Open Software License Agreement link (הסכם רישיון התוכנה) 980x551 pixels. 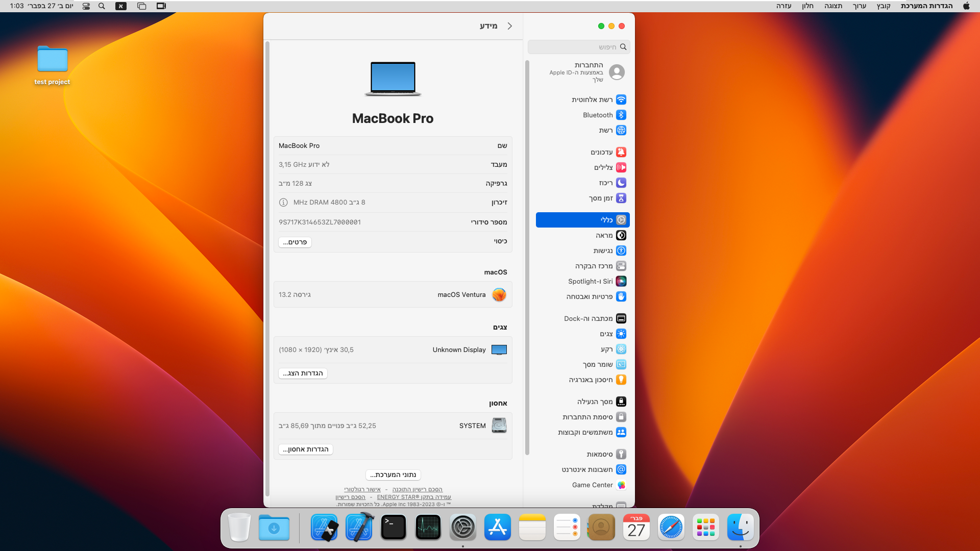click(417, 489)
